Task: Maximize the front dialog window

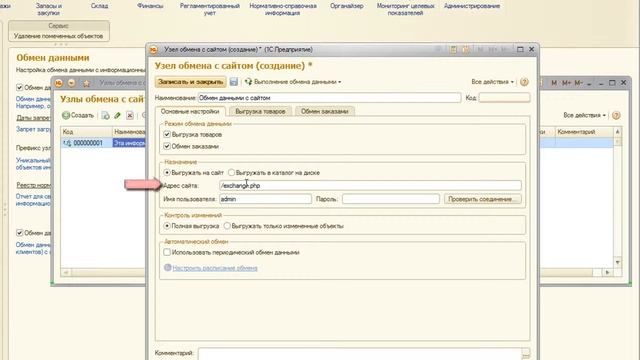Action: tap(520, 49)
